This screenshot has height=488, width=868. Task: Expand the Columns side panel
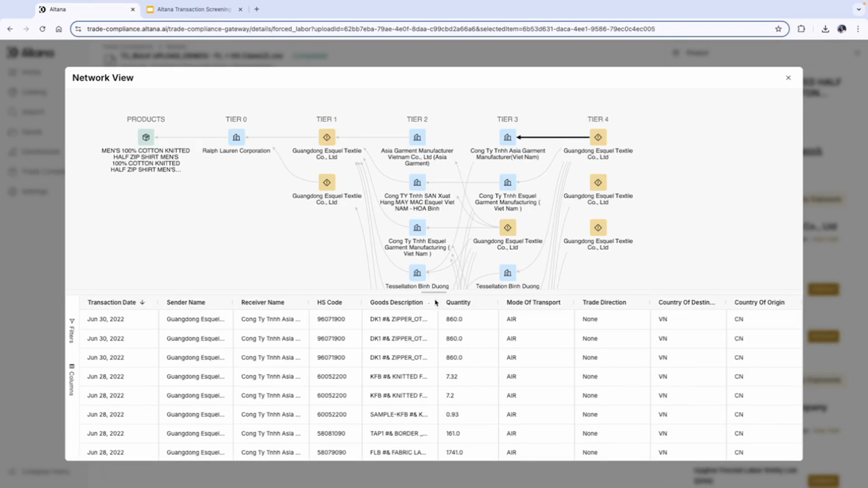point(71,380)
